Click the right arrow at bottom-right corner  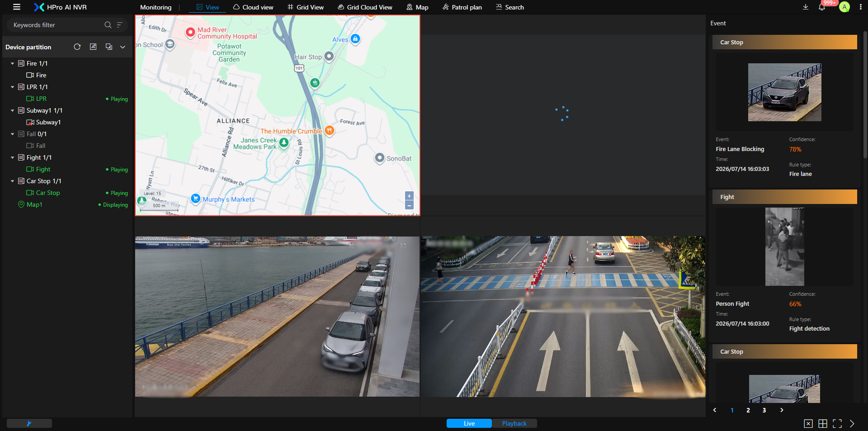(852, 423)
